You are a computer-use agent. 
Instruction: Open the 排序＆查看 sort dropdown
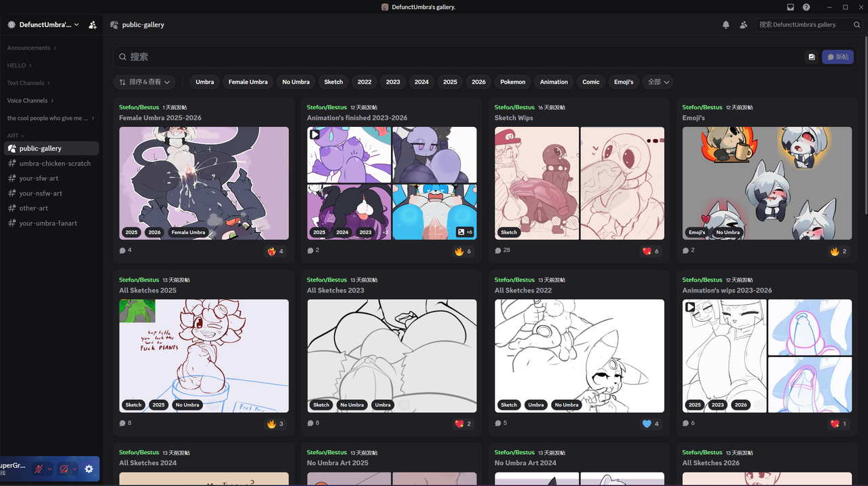144,82
